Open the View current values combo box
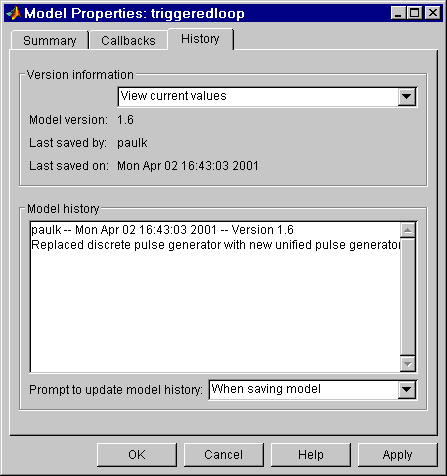Screen dimensions: 447x476 coord(267,97)
